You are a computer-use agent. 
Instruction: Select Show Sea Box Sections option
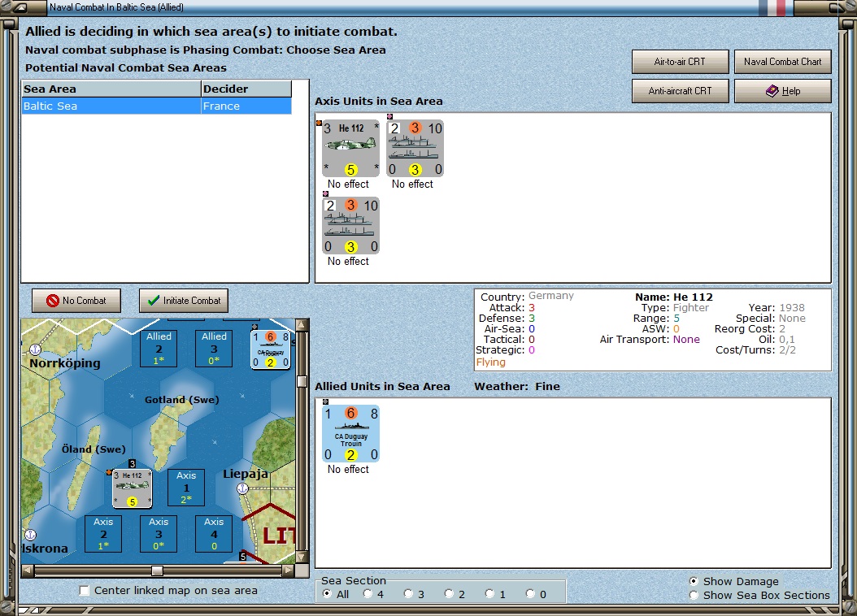pyautogui.click(x=694, y=595)
